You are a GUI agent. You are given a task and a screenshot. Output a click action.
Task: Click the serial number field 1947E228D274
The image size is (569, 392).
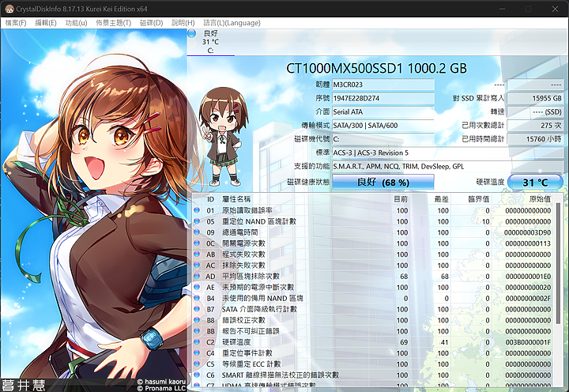click(383, 98)
